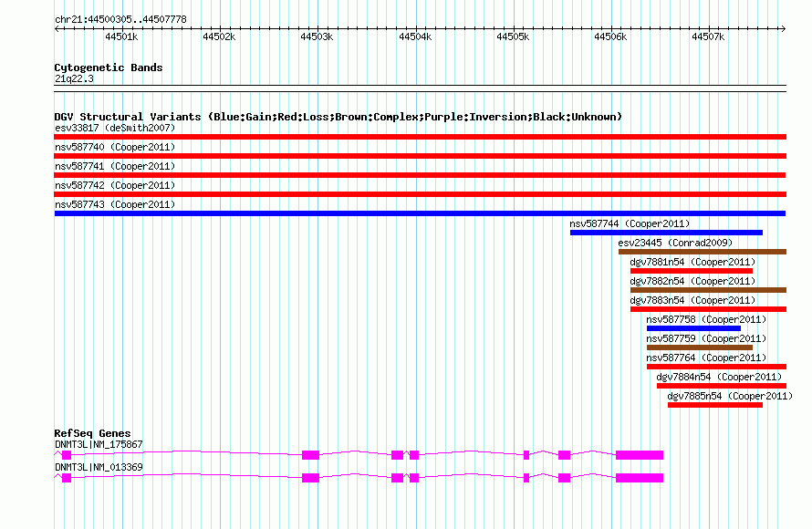Click the 44504k ruler position marker

(x=414, y=36)
